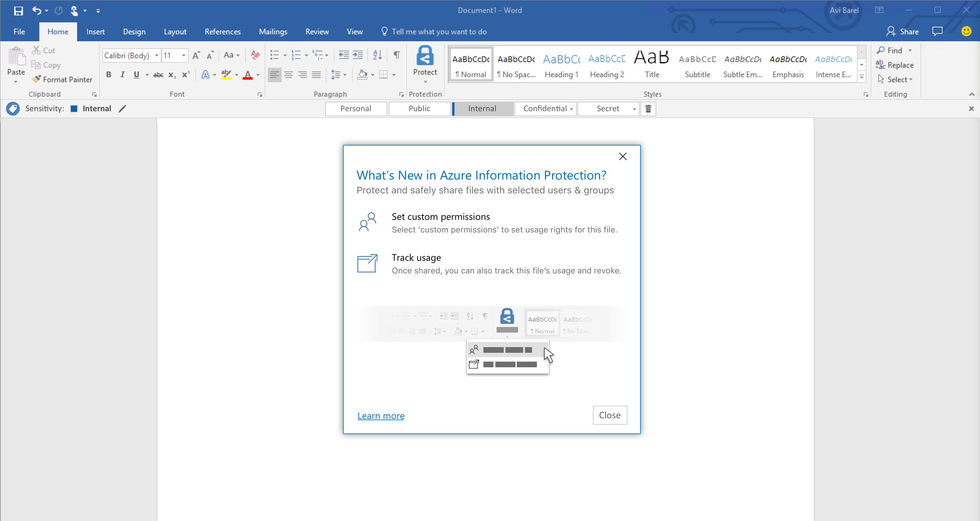
Task: Click the Decrease Indent icon
Action: click(344, 55)
